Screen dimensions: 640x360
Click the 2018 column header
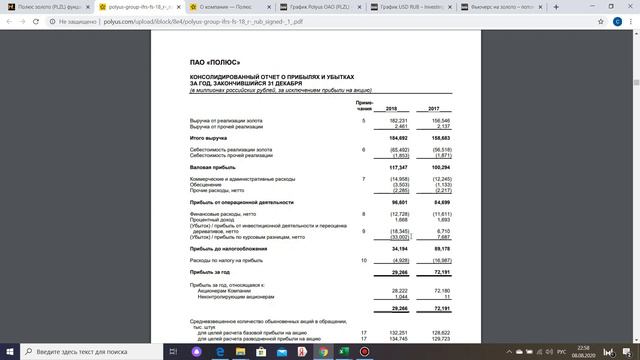pyautogui.click(x=391, y=109)
